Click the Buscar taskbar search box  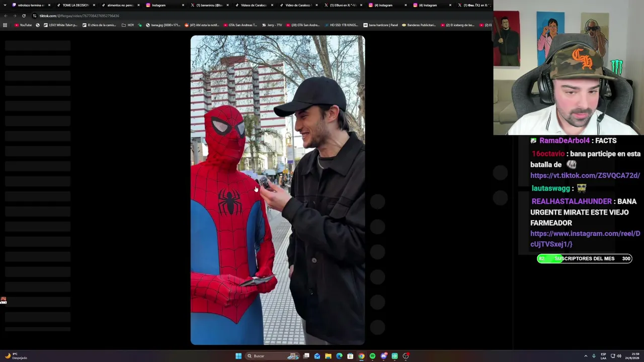(x=273, y=356)
